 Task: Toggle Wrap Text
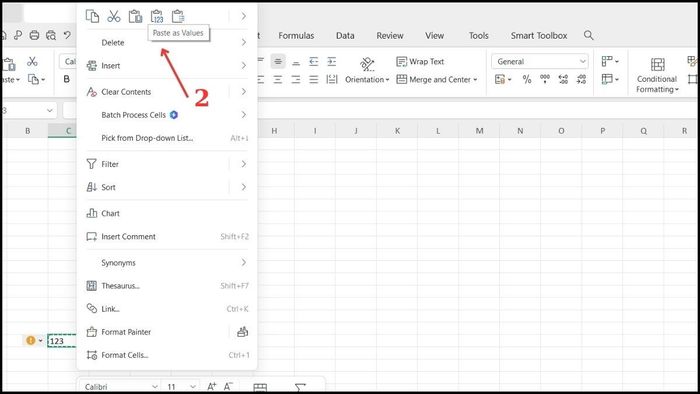coord(420,62)
